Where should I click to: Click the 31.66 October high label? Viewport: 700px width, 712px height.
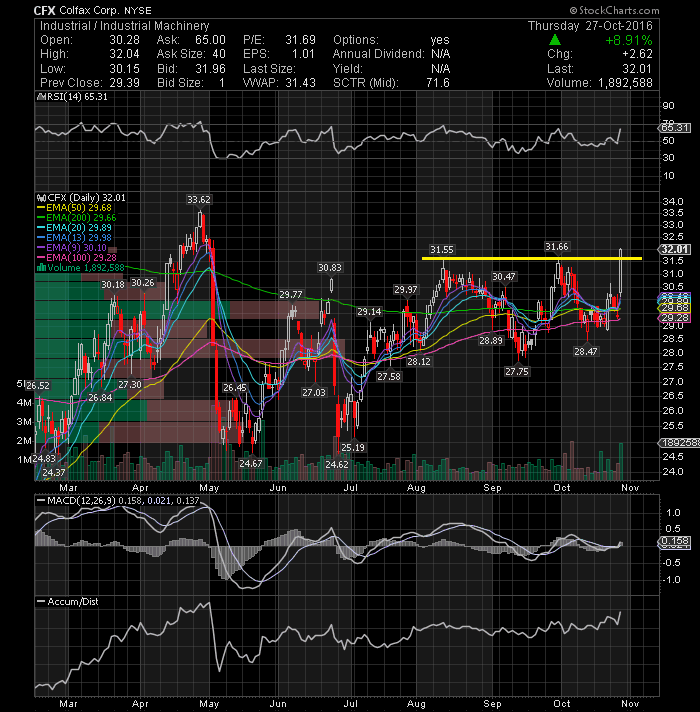557,247
